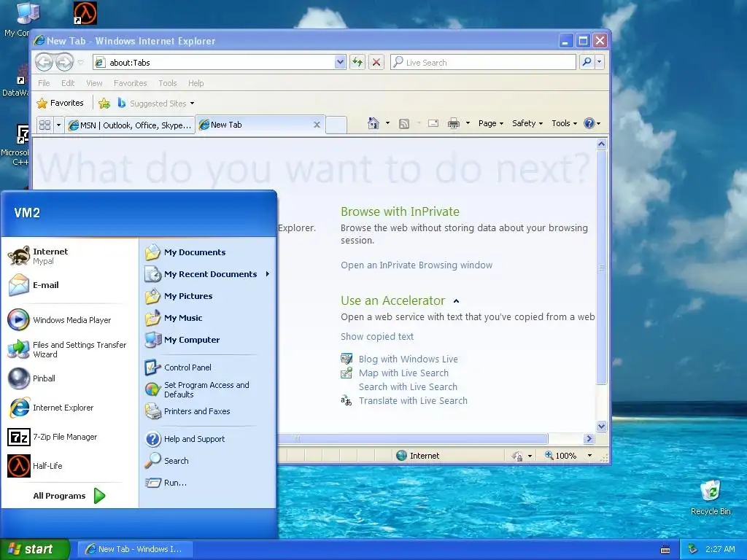This screenshot has width=747, height=560.
Task: Click the red Stop loading icon
Action: pos(376,62)
